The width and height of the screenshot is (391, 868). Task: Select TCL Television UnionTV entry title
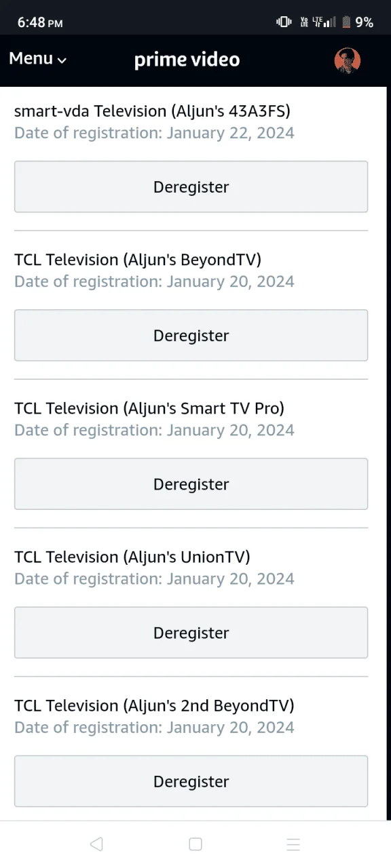pos(132,557)
